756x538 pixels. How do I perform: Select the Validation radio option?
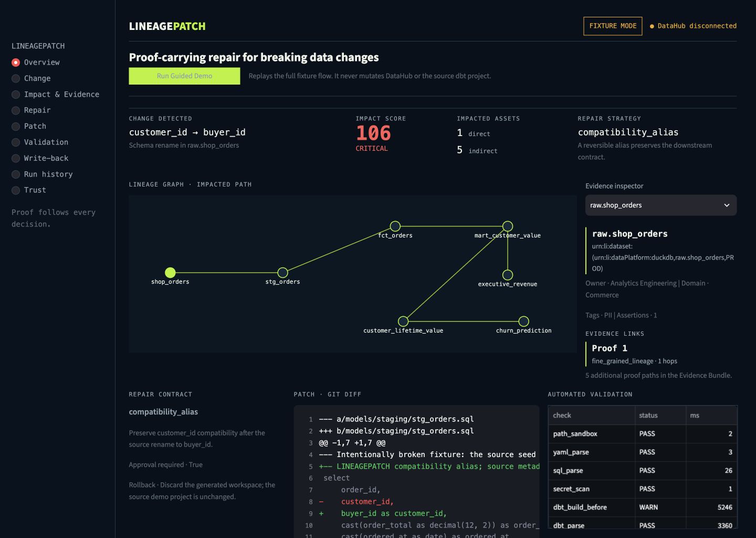click(40, 142)
